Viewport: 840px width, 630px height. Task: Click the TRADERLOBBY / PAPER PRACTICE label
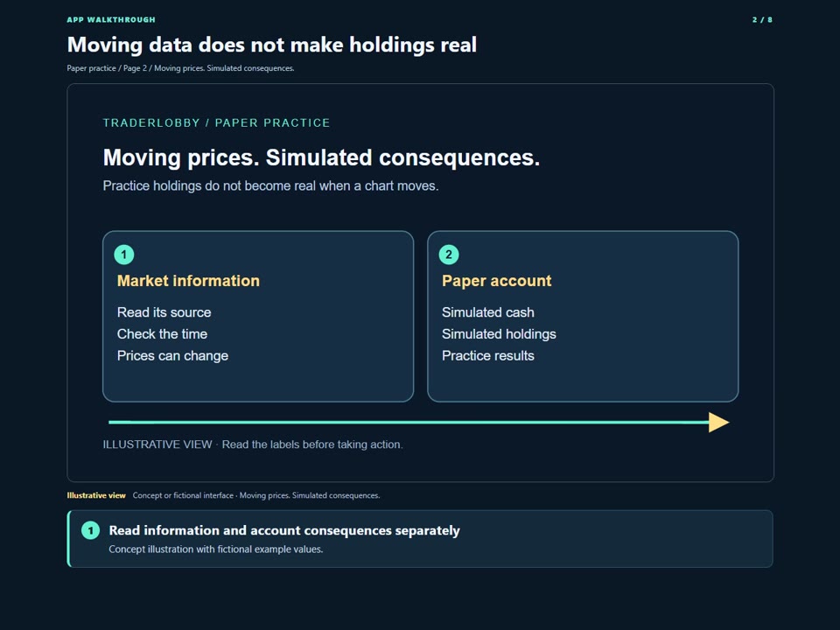(216, 122)
